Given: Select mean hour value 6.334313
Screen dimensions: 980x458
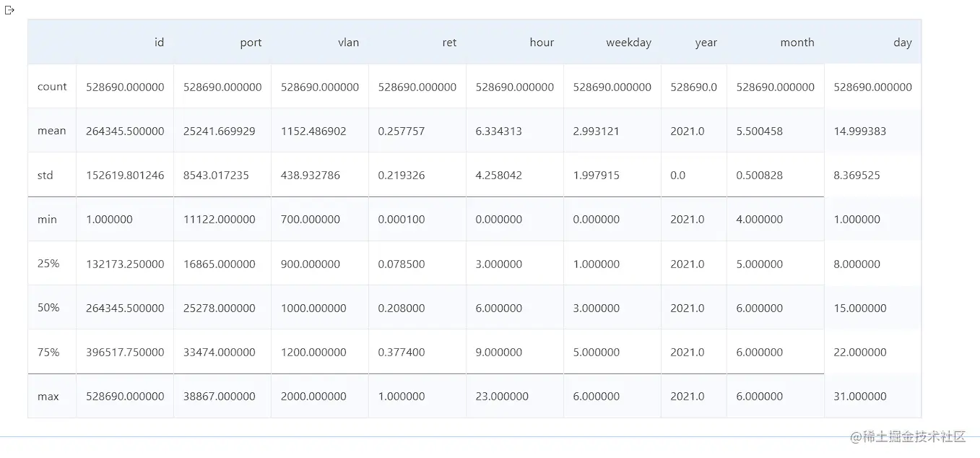Looking at the screenshot, I should pos(499,131).
